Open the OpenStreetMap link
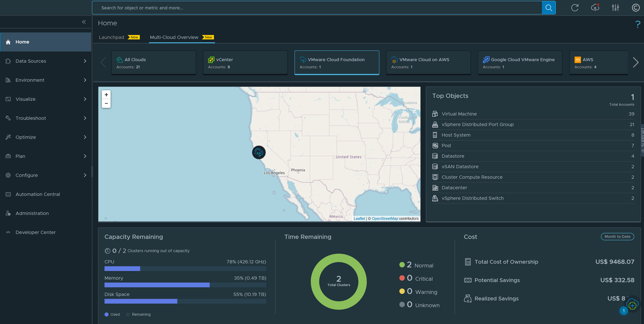This screenshot has height=324, width=644. [x=385, y=218]
